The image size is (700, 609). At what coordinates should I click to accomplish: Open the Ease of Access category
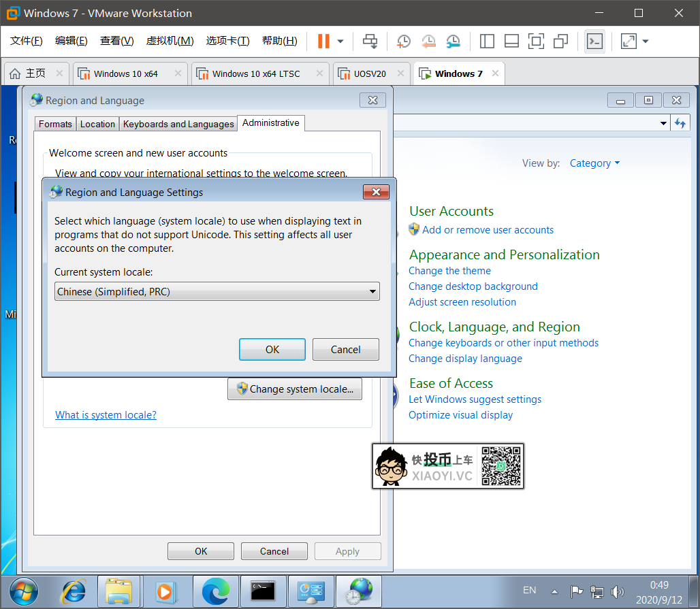(451, 383)
